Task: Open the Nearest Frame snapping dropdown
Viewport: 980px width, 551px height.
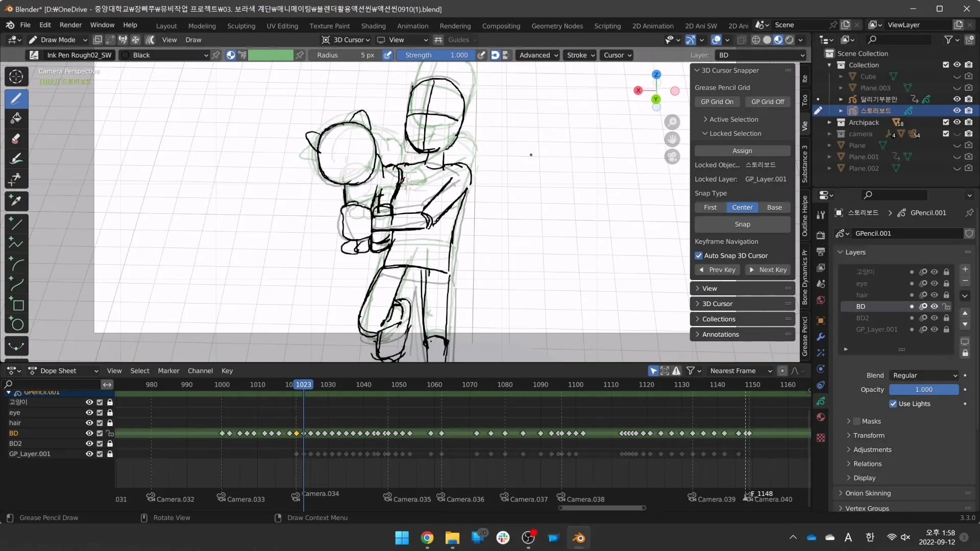Action: click(740, 371)
